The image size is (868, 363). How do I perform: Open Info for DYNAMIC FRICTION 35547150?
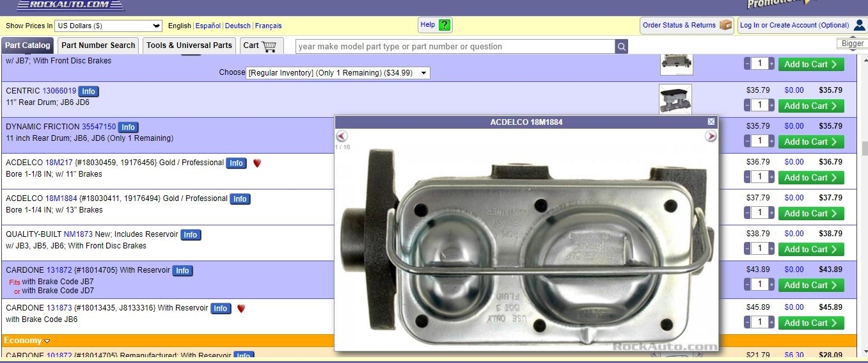pyautogui.click(x=128, y=127)
